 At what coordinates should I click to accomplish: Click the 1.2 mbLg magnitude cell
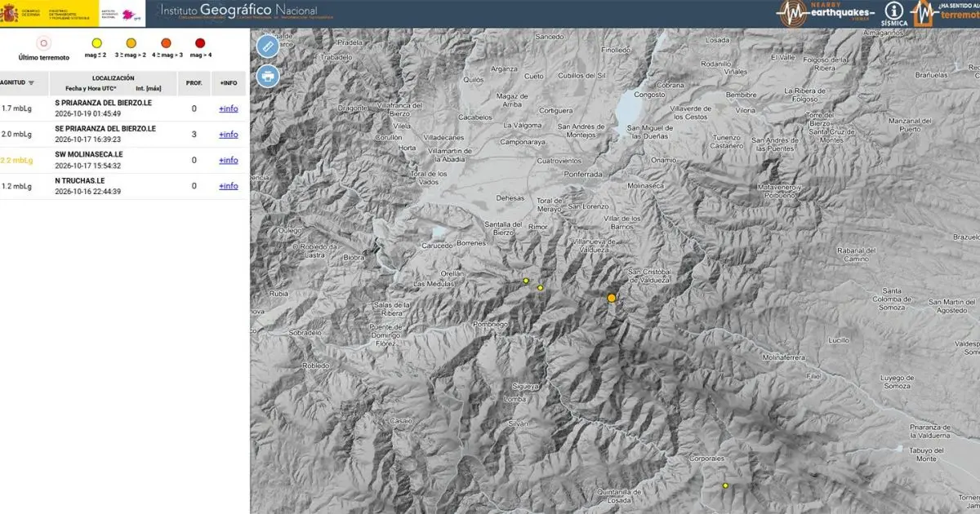(x=16, y=186)
